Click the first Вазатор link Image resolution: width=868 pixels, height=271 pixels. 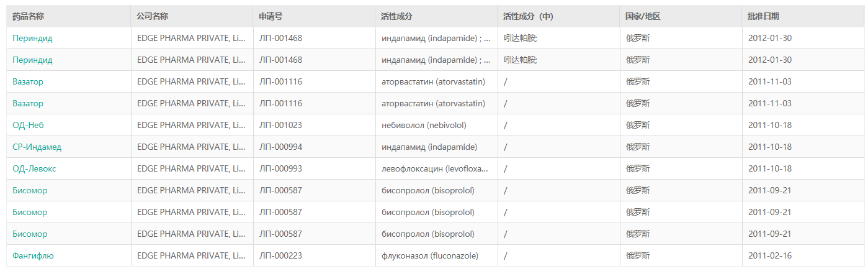(x=28, y=81)
